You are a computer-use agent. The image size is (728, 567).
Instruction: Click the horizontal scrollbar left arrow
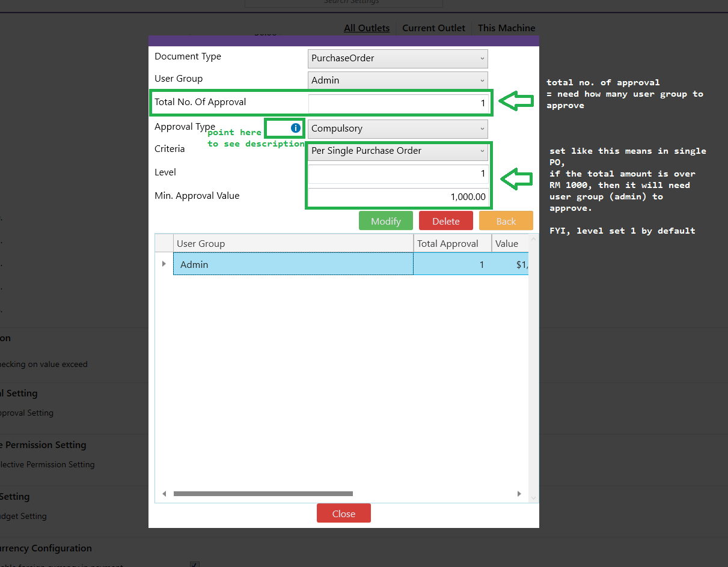click(164, 494)
